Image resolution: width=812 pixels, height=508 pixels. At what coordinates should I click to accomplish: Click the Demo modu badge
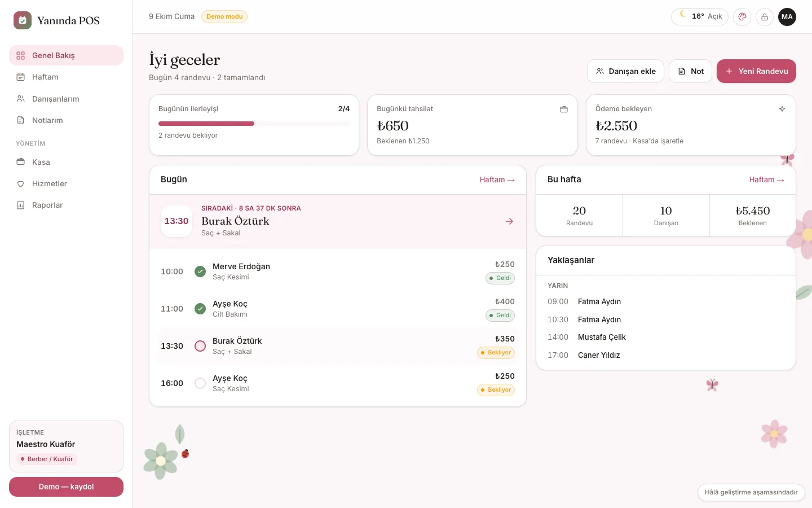224,16
